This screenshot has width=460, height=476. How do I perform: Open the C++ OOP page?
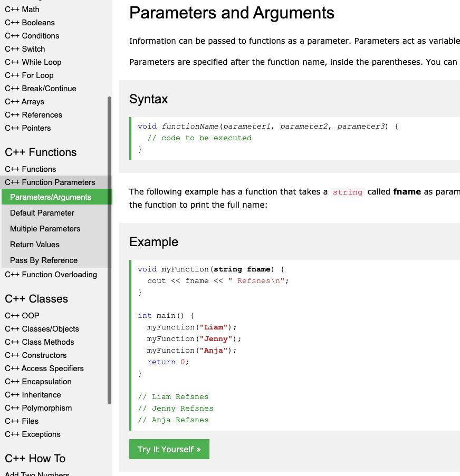pyautogui.click(x=22, y=316)
